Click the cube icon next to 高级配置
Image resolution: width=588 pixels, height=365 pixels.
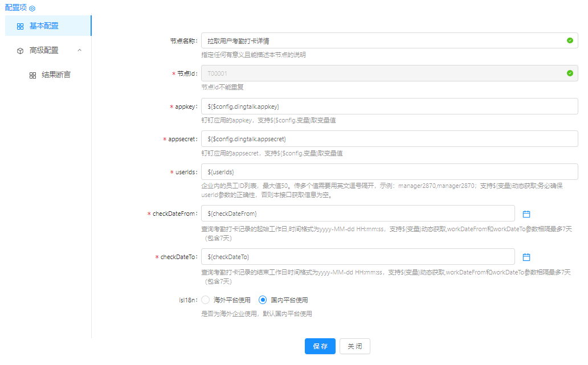[20, 51]
